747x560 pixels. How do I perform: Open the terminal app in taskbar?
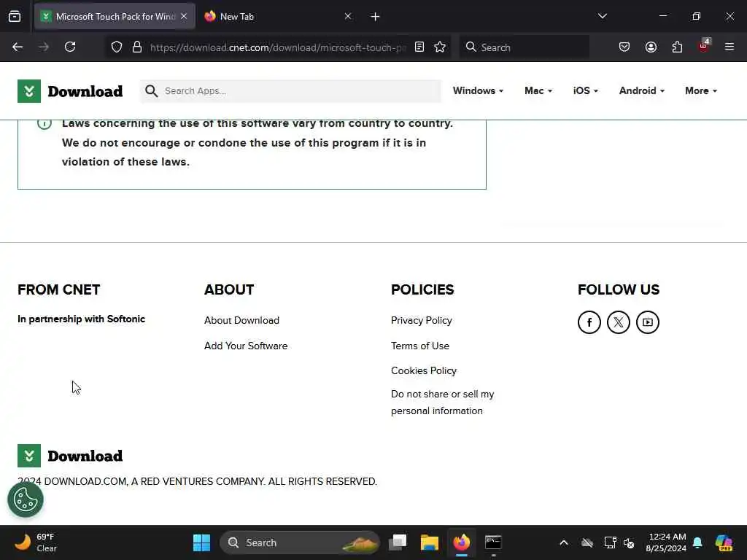(493, 542)
